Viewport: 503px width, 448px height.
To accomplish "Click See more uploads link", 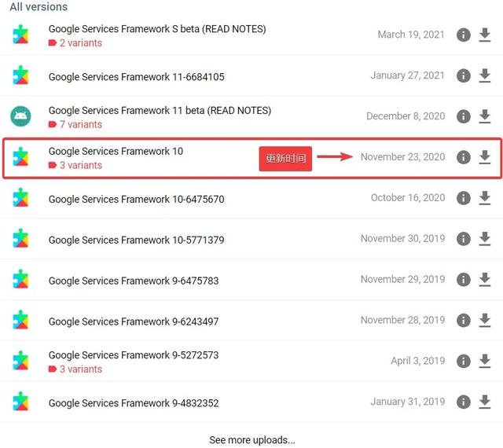I will coord(251,440).
